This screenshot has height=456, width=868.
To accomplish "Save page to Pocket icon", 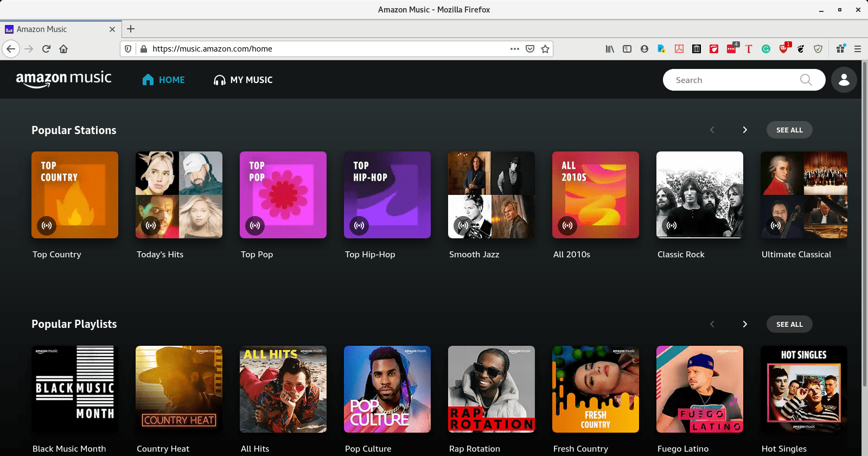I will tap(530, 49).
